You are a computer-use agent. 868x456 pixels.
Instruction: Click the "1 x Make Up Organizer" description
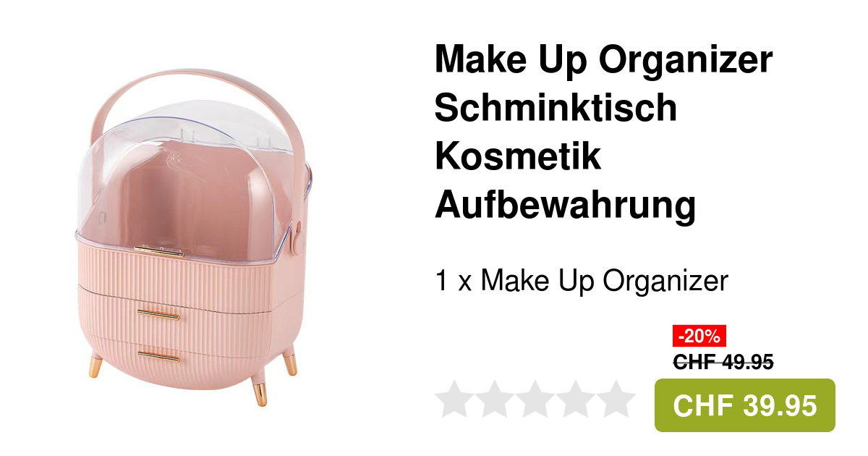pyautogui.click(x=581, y=281)
